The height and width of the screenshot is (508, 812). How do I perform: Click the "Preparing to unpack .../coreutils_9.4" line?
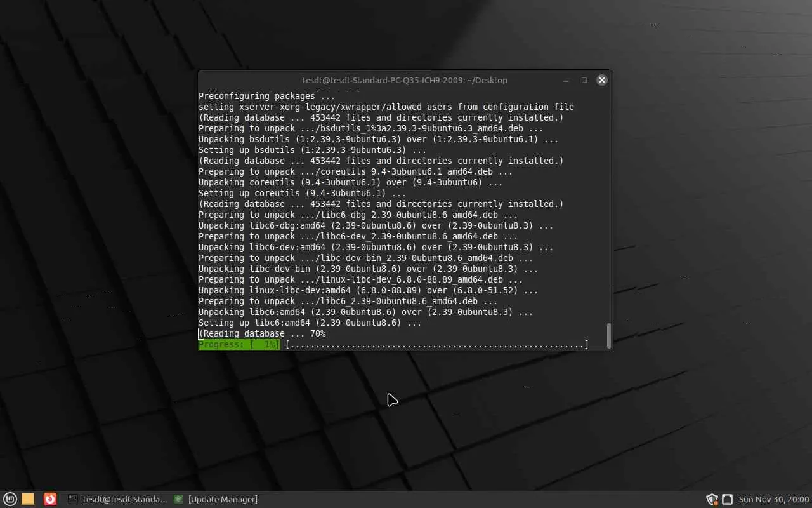[356, 171]
